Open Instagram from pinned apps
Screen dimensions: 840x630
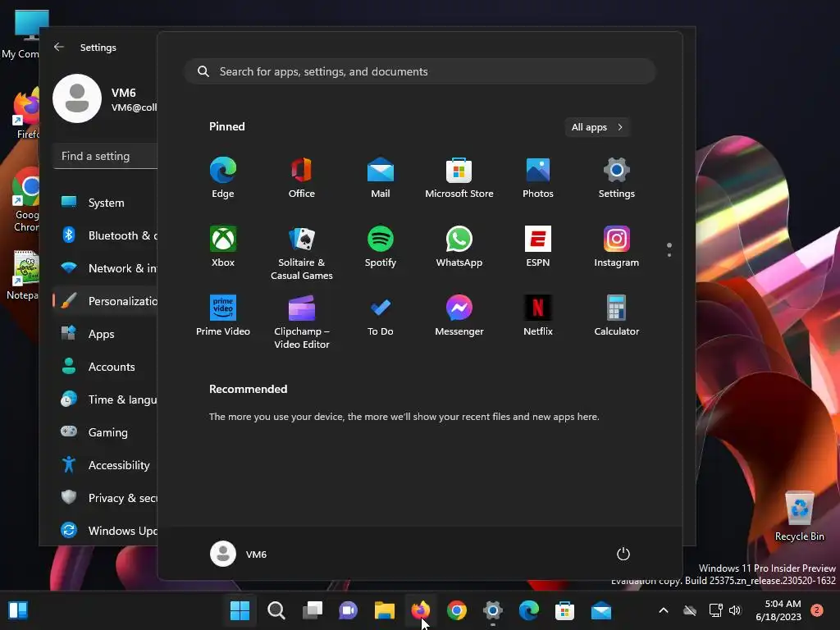(x=617, y=246)
